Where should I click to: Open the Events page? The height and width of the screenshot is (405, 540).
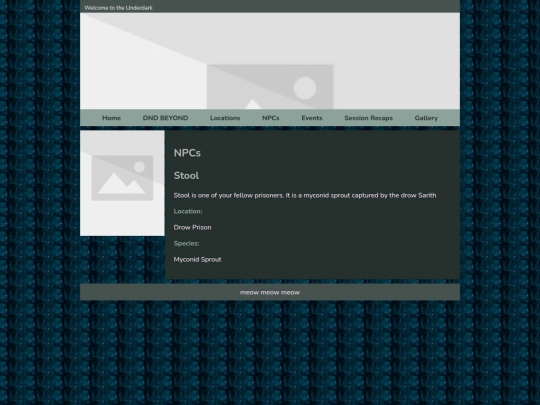pyautogui.click(x=312, y=118)
